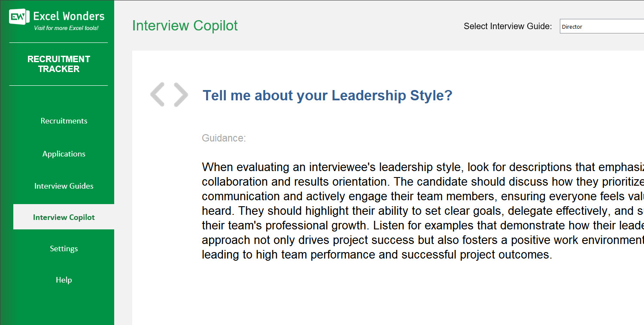Click the RECRUITMENT TRACKER sidebar heading
This screenshot has width=644, height=325.
59,64
